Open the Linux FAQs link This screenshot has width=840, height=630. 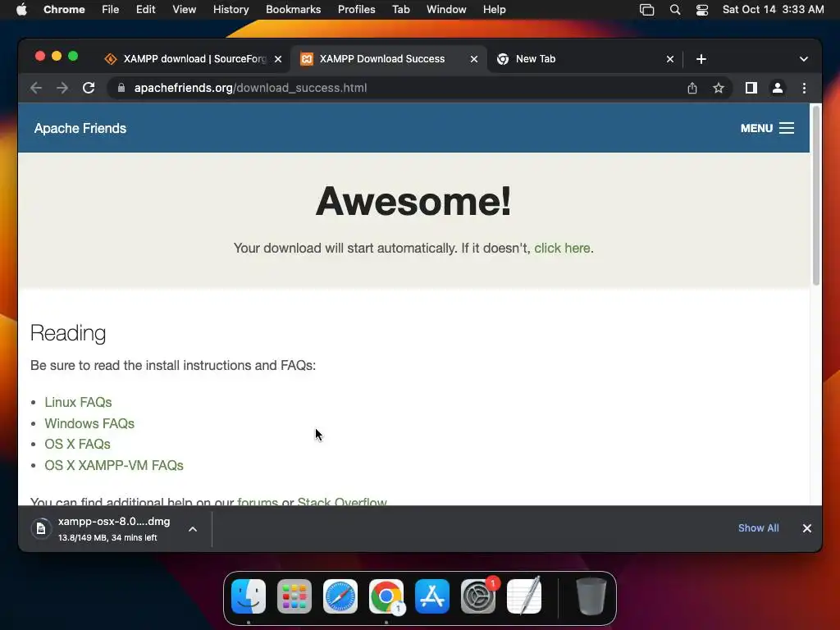[x=78, y=402]
